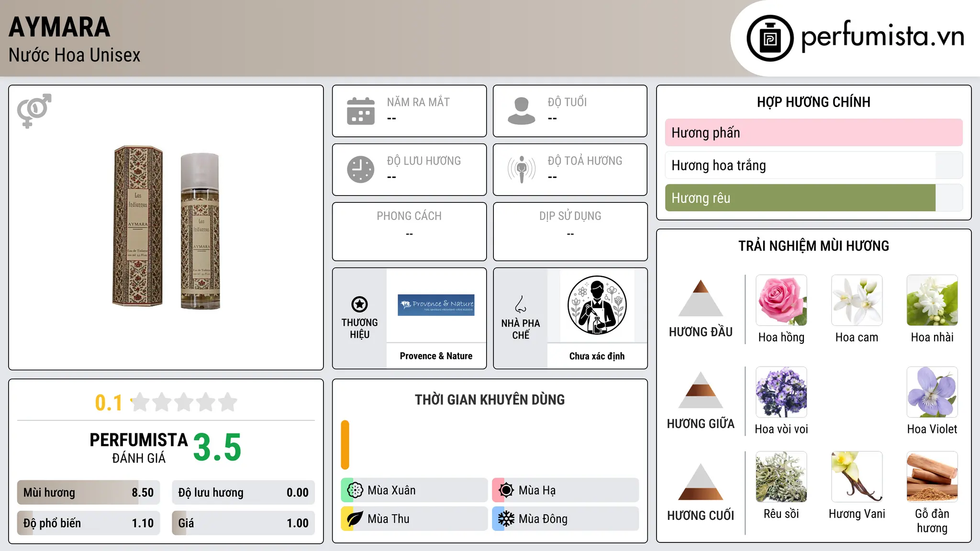The image size is (980, 551).
Task: Click the Hoa cam note name
Action: (857, 337)
